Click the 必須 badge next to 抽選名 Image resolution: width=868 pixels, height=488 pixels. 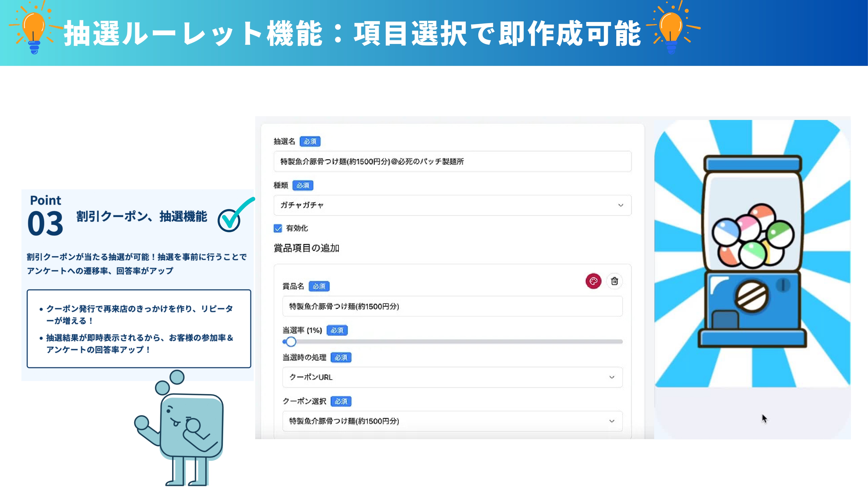coord(310,141)
